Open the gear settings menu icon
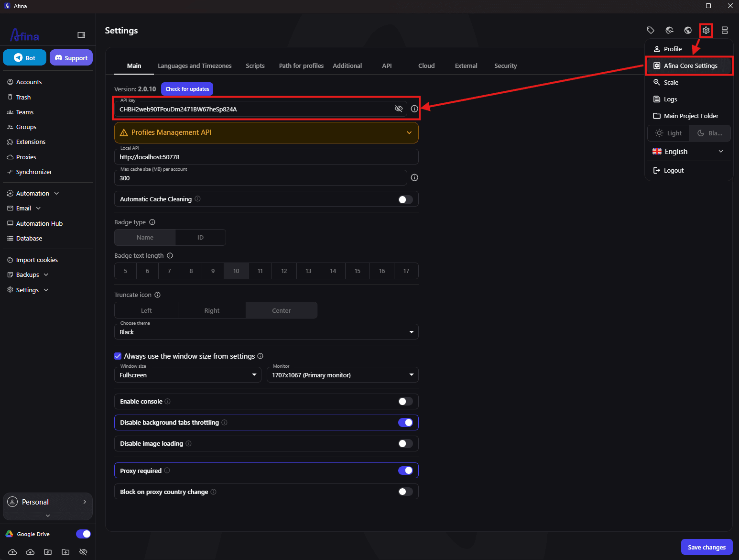This screenshot has height=560, width=739. point(706,30)
